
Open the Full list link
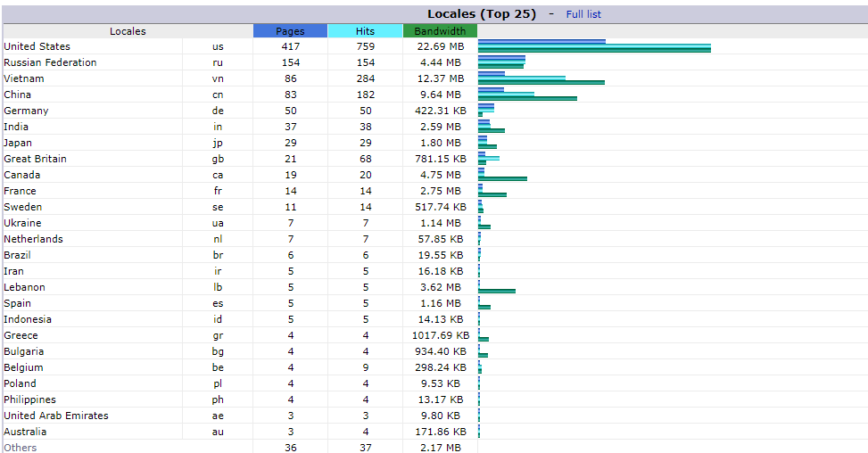[583, 14]
